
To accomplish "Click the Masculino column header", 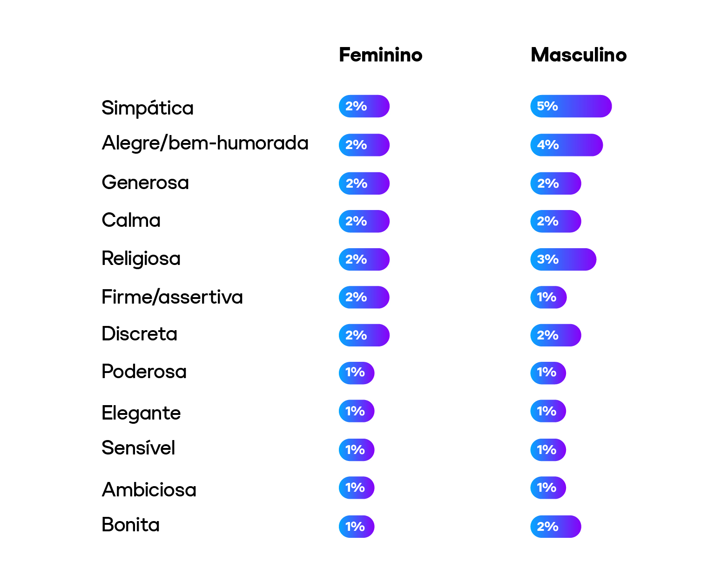I will pos(578,55).
